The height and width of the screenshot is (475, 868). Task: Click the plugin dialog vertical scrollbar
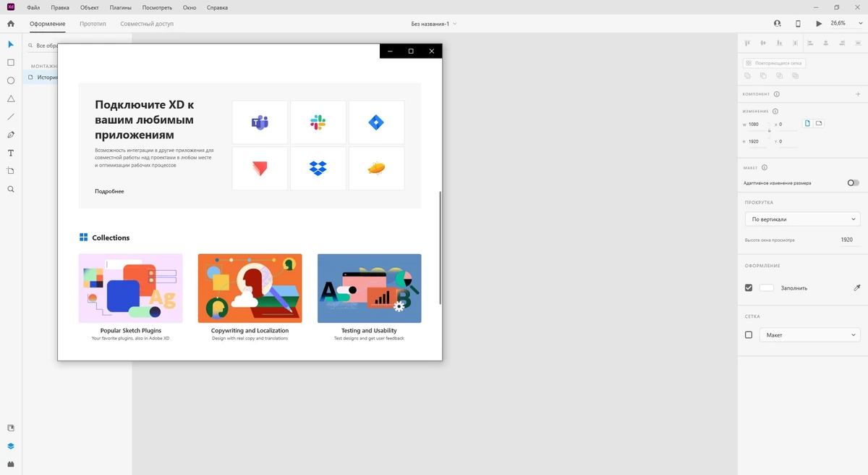[441, 248]
